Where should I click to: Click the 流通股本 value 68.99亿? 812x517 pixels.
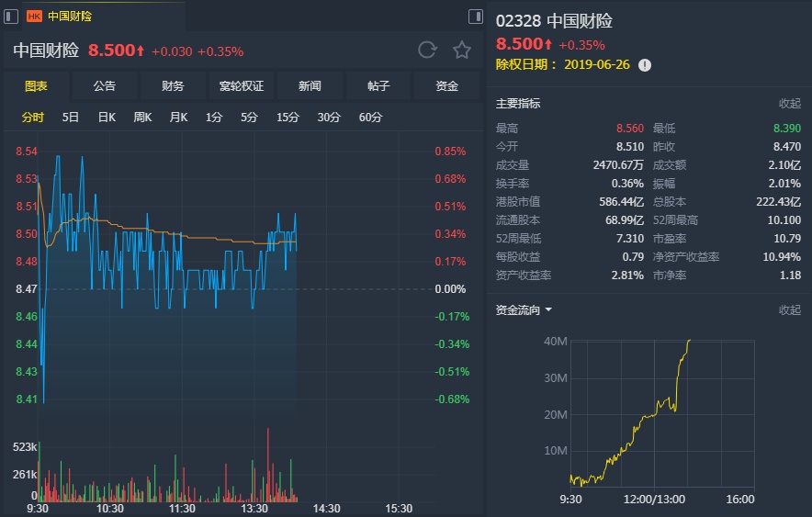click(625, 220)
